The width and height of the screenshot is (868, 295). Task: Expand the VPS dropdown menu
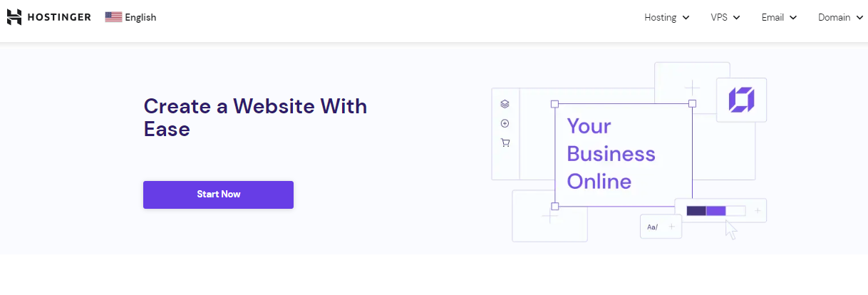coord(725,17)
